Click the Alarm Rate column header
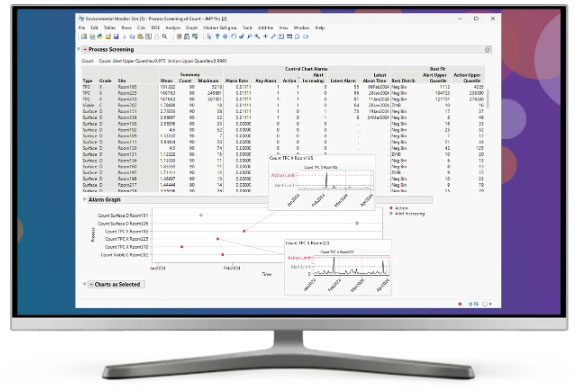The width and height of the screenshot is (584, 388). (237, 81)
